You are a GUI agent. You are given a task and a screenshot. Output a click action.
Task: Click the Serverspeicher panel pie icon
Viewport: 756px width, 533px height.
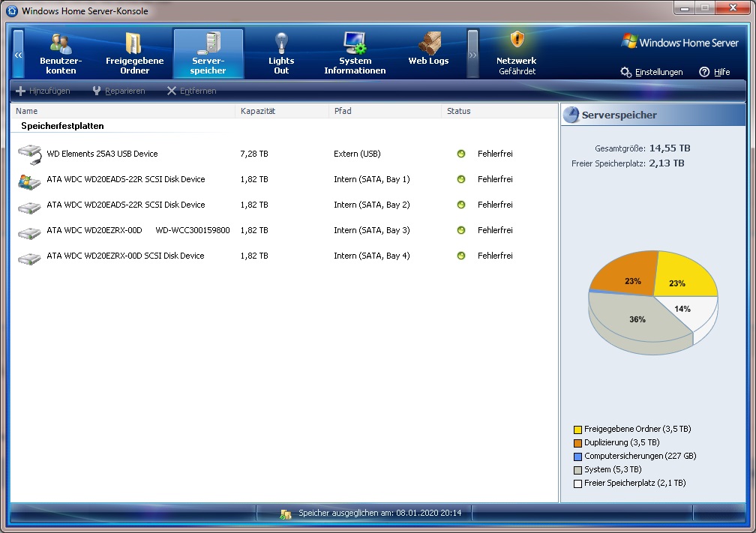pos(571,115)
